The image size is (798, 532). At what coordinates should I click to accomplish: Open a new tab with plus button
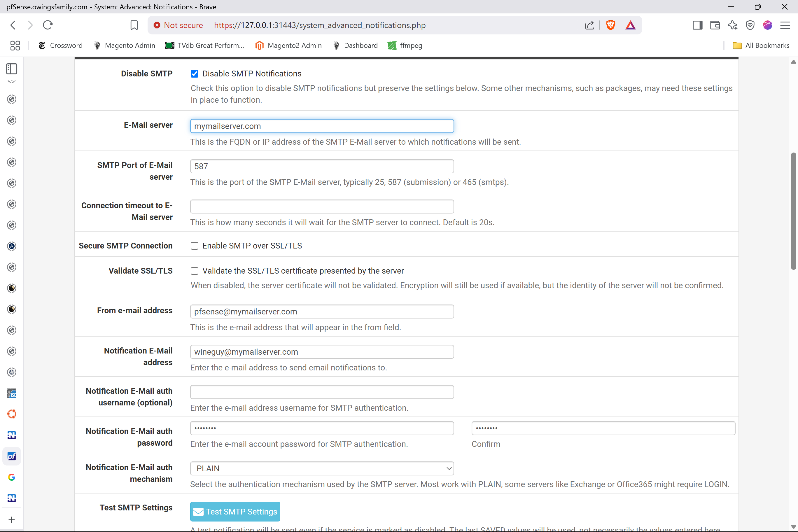pos(12,520)
